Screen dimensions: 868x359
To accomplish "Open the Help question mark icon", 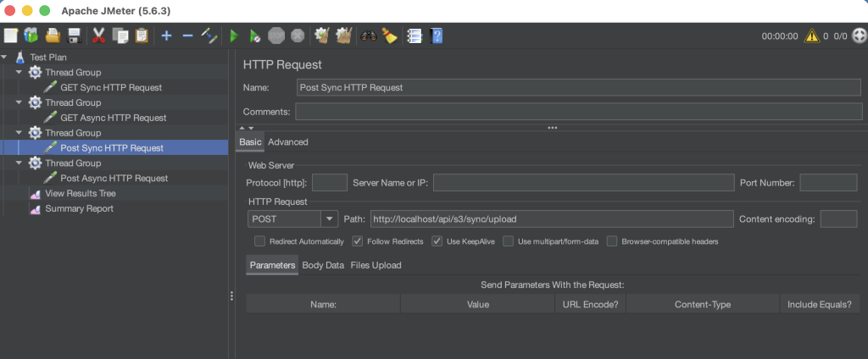I will [x=437, y=36].
